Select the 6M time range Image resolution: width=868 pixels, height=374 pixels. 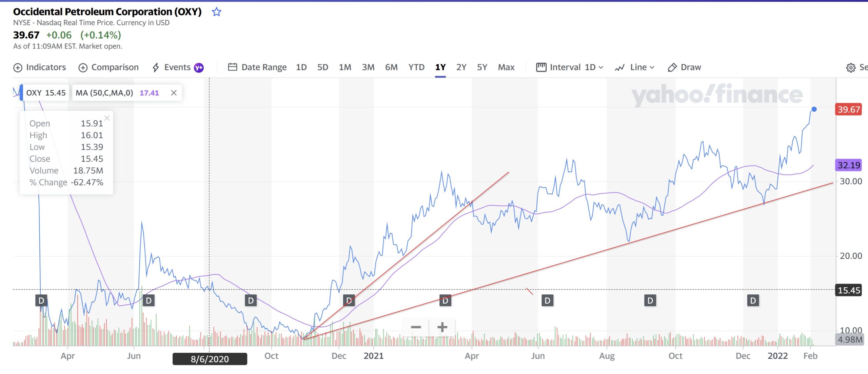[391, 67]
